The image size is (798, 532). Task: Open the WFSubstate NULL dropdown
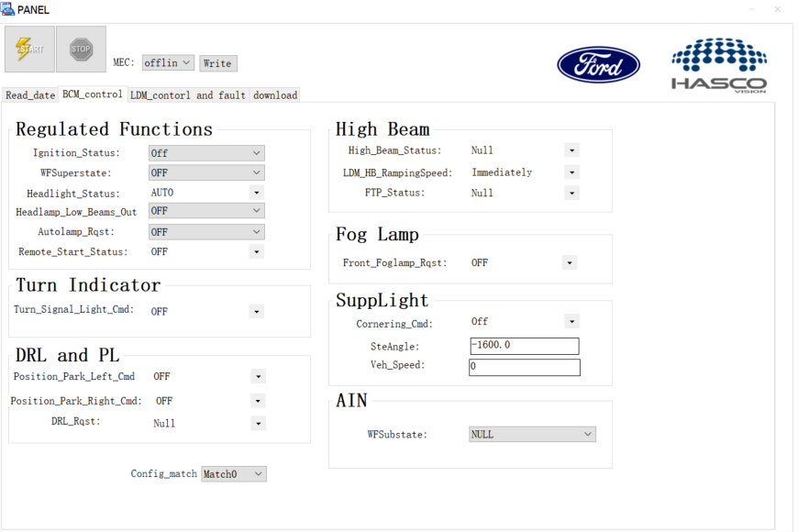pos(532,435)
